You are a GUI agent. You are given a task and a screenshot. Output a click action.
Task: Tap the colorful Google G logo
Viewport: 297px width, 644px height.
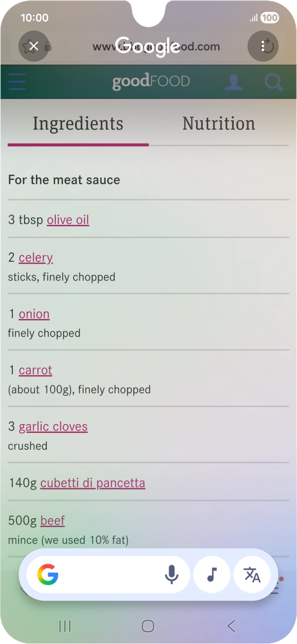click(x=48, y=574)
